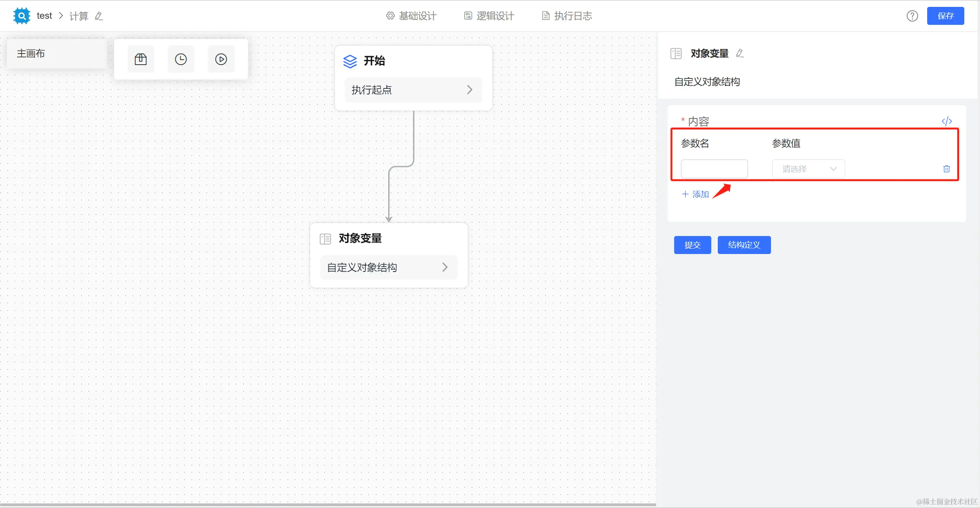This screenshot has width=980, height=508.
Task: Delete parameter row with trash icon
Action: pyautogui.click(x=946, y=169)
